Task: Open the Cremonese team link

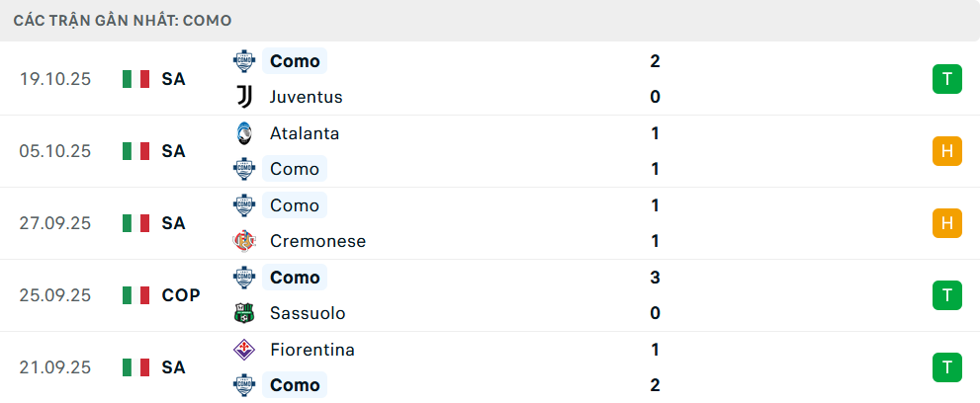Action: (x=317, y=241)
